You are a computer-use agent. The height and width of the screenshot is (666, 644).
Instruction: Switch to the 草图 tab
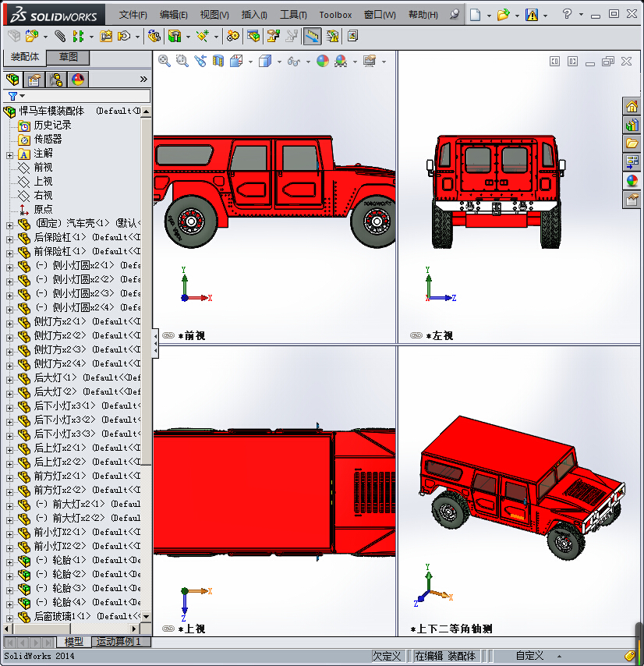coord(69,57)
